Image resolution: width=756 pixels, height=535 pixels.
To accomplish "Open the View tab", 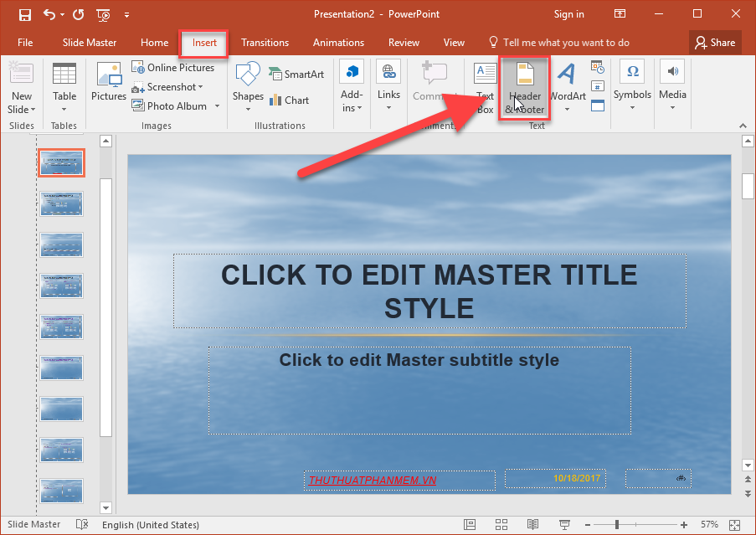I will tap(454, 43).
